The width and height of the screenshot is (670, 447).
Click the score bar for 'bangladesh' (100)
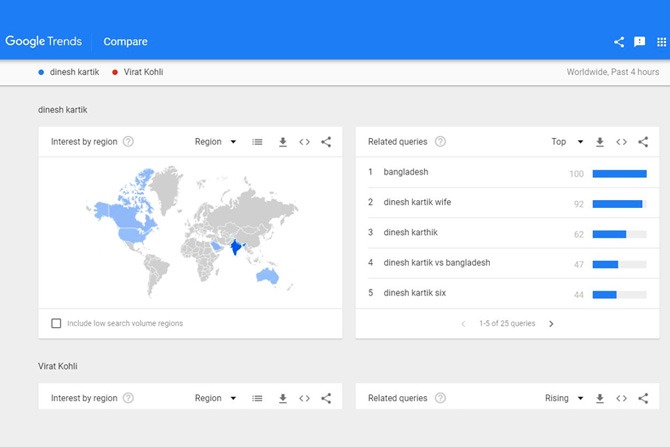pos(620,174)
